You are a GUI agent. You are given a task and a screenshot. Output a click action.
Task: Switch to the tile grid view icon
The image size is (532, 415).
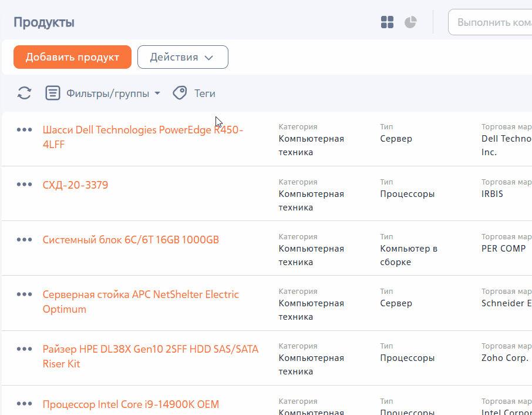(x=387, y=22)
